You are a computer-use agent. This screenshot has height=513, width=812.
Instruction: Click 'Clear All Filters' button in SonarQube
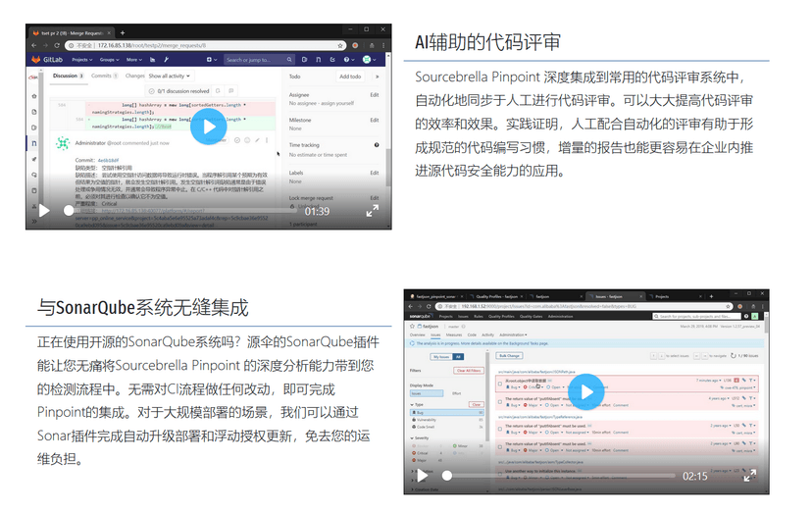coord(469,370)
